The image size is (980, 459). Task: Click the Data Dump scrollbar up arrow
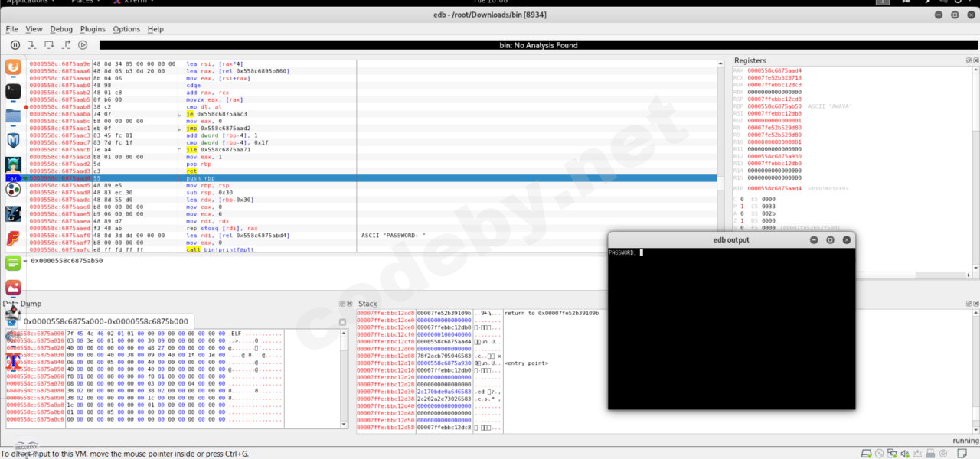pyautogui.click(x=345, y=334)
